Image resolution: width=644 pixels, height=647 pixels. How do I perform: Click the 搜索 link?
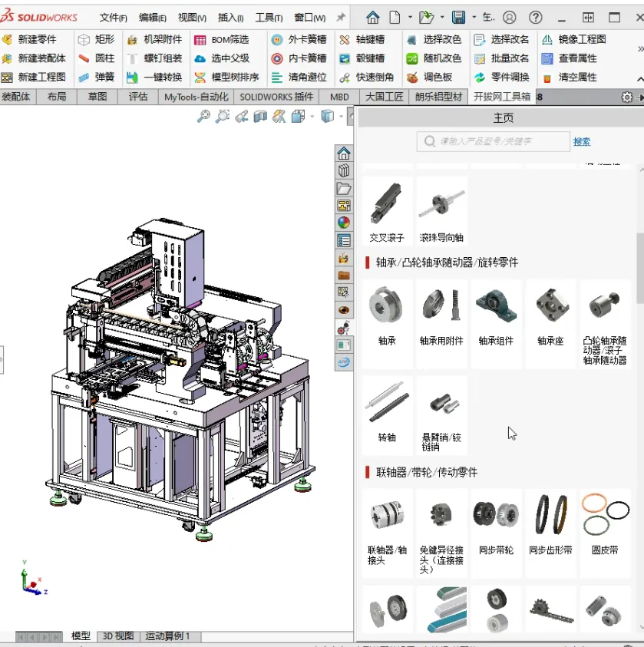pos(582,142)
